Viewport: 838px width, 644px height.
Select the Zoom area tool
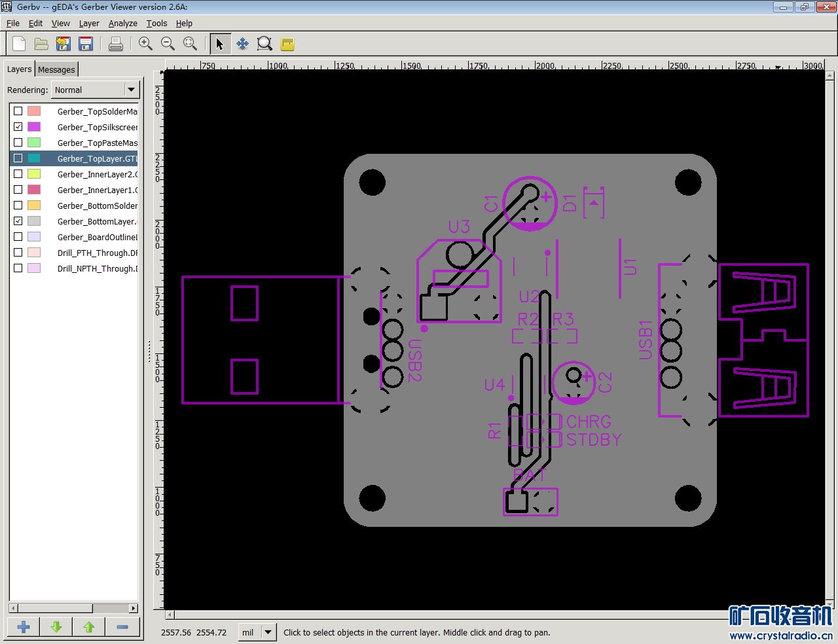point(264,44)
